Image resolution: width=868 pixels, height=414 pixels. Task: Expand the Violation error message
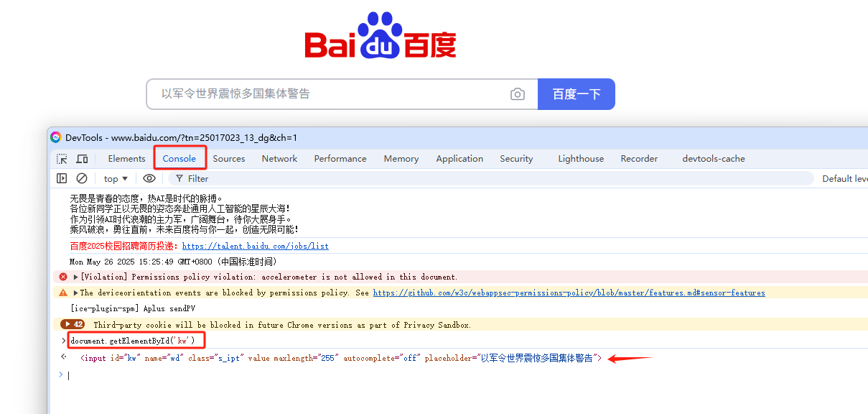(76, 277)
